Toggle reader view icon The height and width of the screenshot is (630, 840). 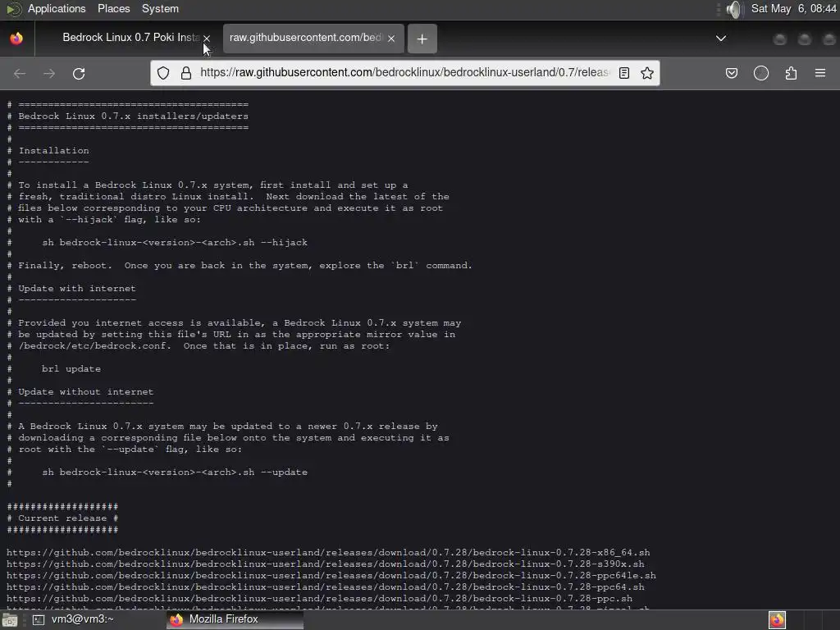(x=624, y=73)
